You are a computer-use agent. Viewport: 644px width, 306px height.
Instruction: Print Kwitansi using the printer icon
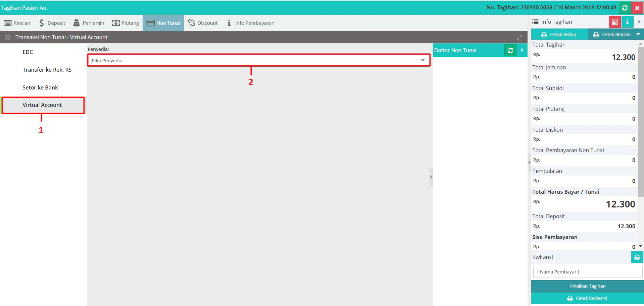point(637,257)
